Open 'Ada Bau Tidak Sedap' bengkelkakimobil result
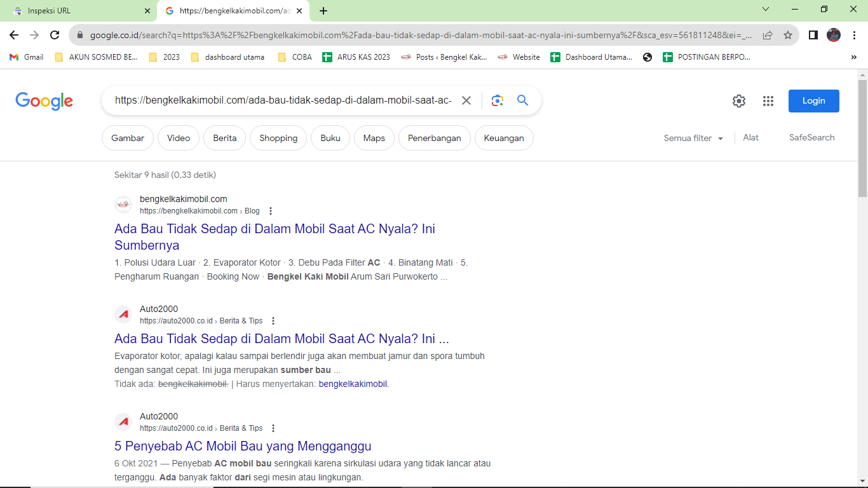Screen dimensions: 868x488 pos(275,237)
